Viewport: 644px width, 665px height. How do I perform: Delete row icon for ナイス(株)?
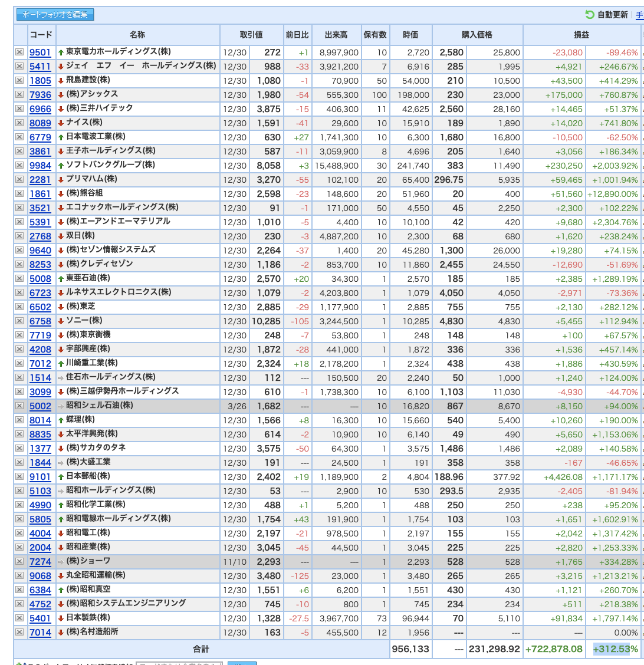tap(19, 123)
